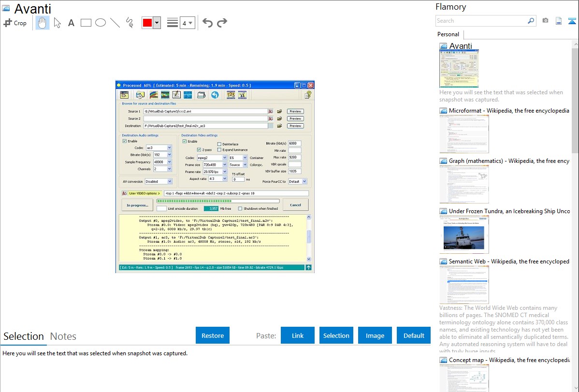Click blue back arrow icon in Avanti toolbar
The height and width of the screenshot is (392, 579).
point(215,95)
